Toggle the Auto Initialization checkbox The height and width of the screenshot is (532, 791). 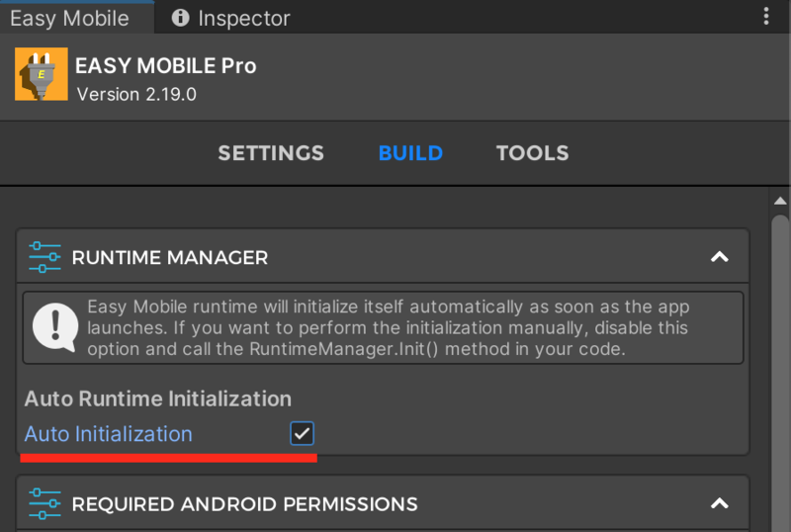tap(303, 433)
